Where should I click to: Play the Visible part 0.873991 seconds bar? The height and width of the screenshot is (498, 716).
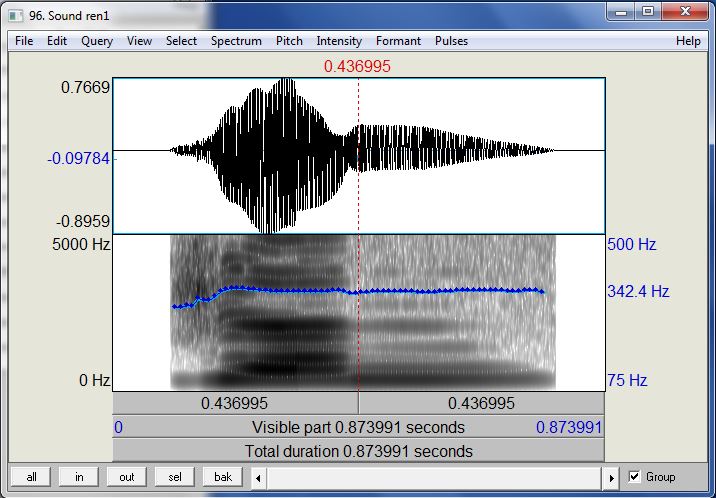coord(358,427)
